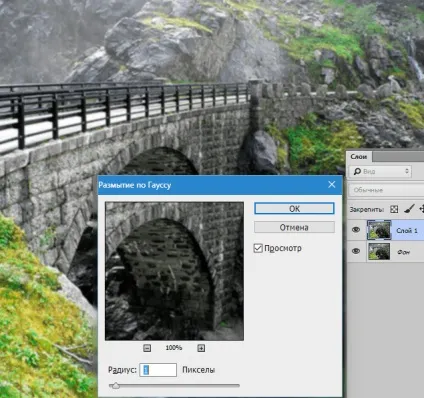The image size is (424, 398).
Task: Click the radius slider handle
Action: coord(115,386)
